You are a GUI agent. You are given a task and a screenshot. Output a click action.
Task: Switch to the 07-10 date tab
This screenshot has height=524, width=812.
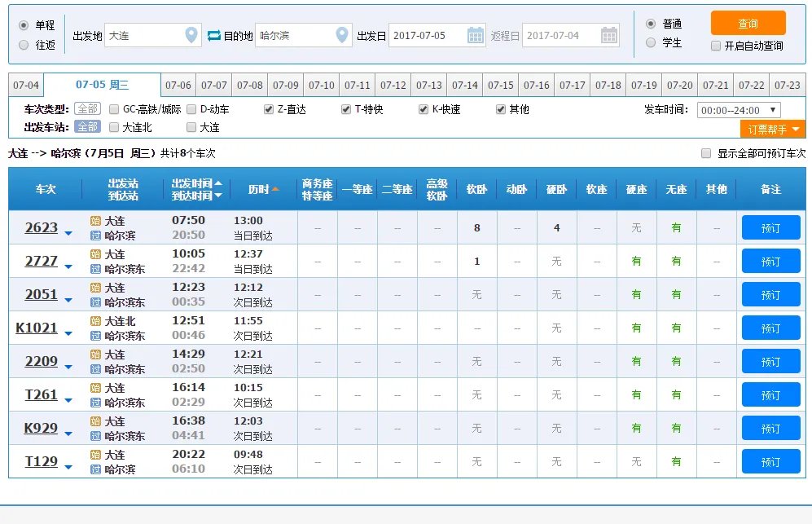click(322, 85)
